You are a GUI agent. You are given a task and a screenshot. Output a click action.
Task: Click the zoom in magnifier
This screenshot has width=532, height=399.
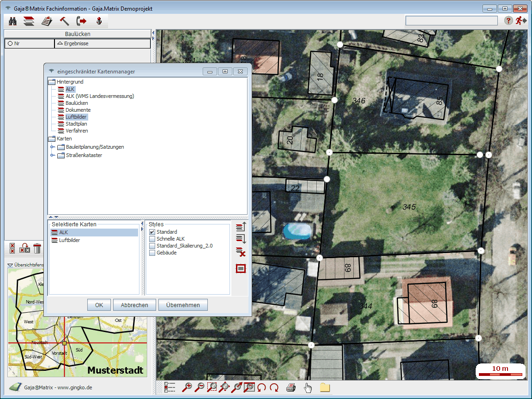(x=187, y=387)
